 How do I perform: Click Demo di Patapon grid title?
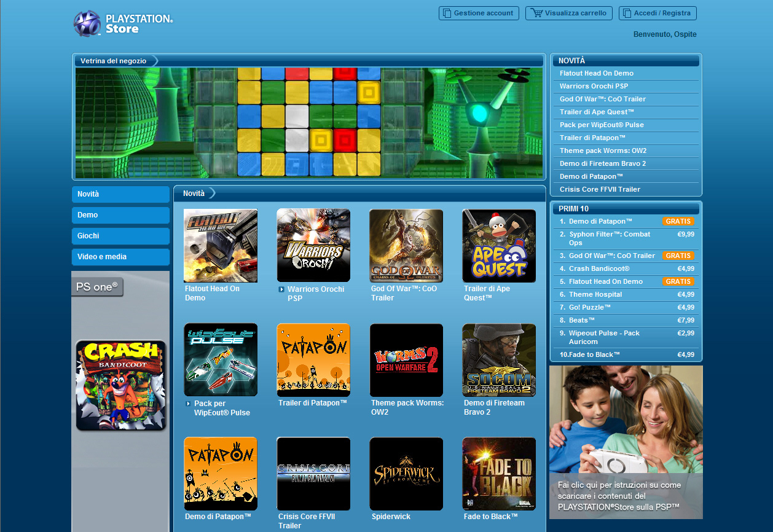(218, 517)
